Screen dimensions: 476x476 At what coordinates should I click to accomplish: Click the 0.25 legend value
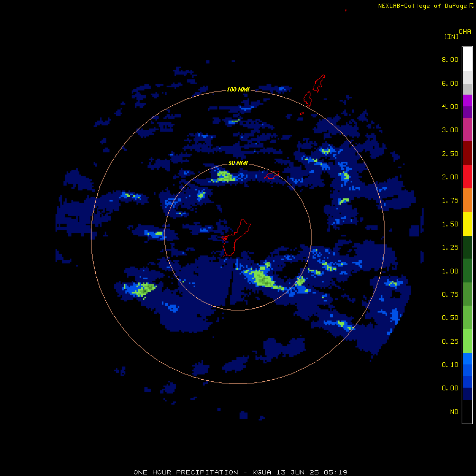pos(450,342)
